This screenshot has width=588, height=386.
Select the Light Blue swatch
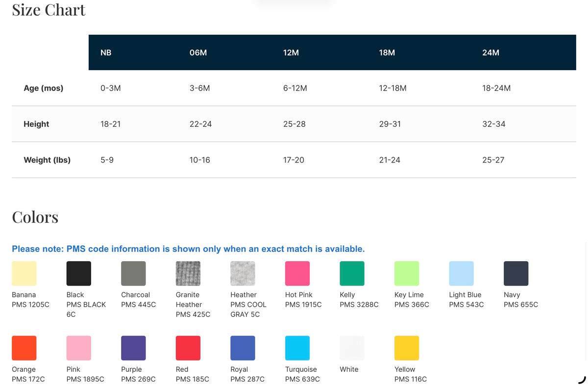point(461,273)
